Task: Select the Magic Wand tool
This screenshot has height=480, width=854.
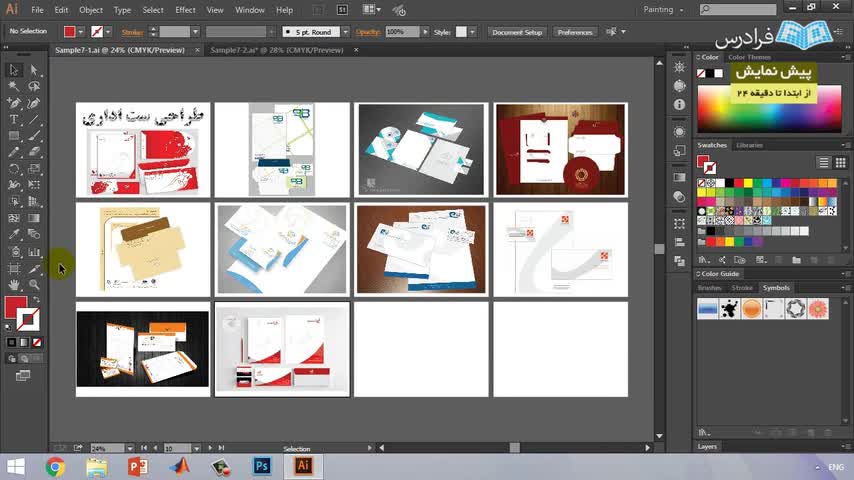Action: click(14, 87)
